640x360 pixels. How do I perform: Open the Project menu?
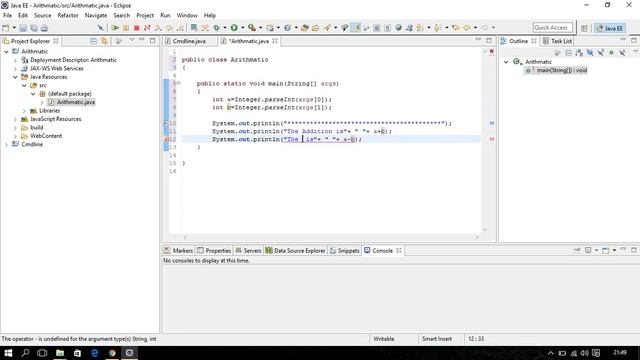[145, 16]
